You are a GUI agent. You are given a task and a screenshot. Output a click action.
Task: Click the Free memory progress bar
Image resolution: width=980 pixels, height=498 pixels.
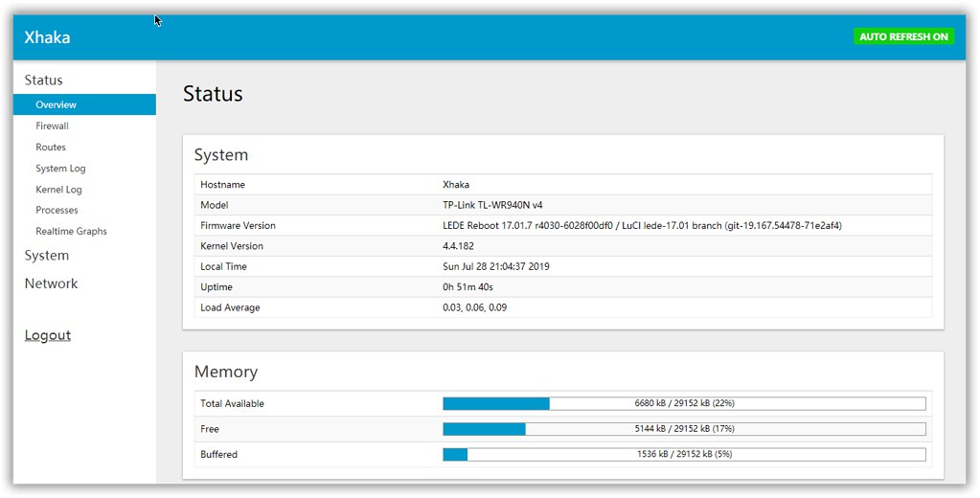click(x=684, y=429)
